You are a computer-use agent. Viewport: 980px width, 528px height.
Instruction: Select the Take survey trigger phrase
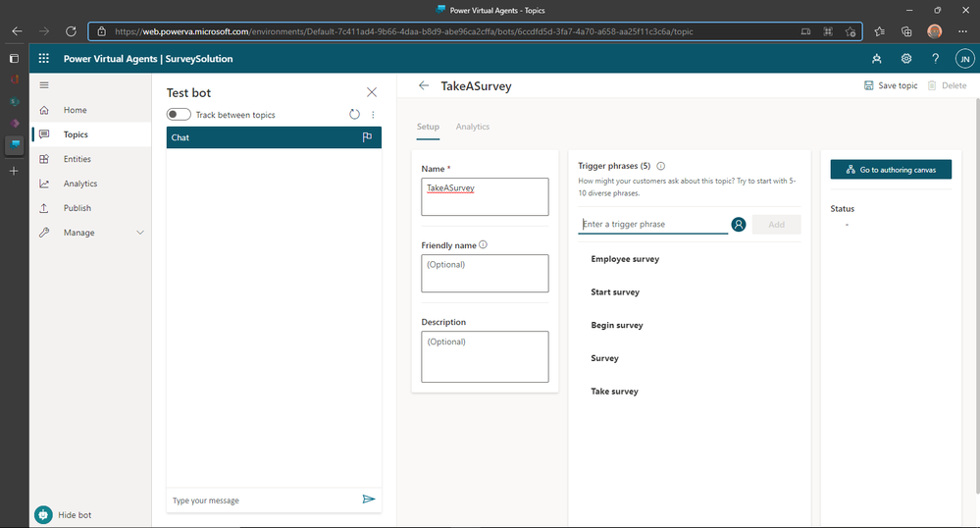tap(614, 392)
